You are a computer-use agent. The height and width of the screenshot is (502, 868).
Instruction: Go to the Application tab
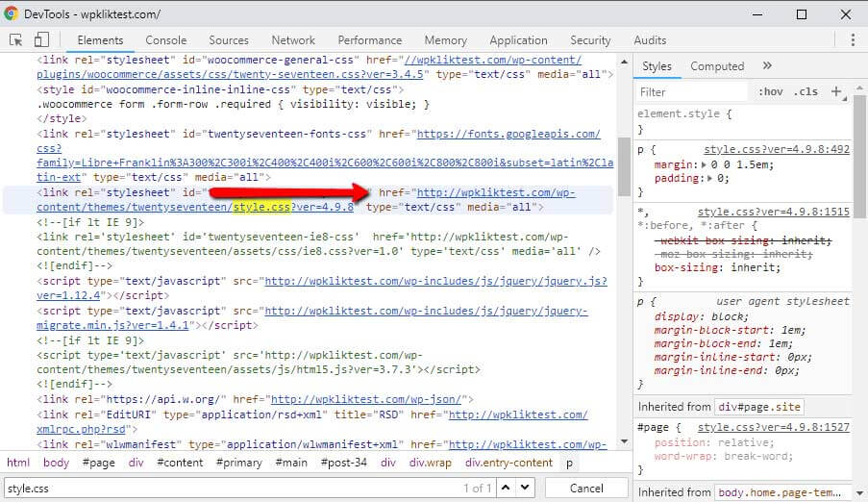519,39
